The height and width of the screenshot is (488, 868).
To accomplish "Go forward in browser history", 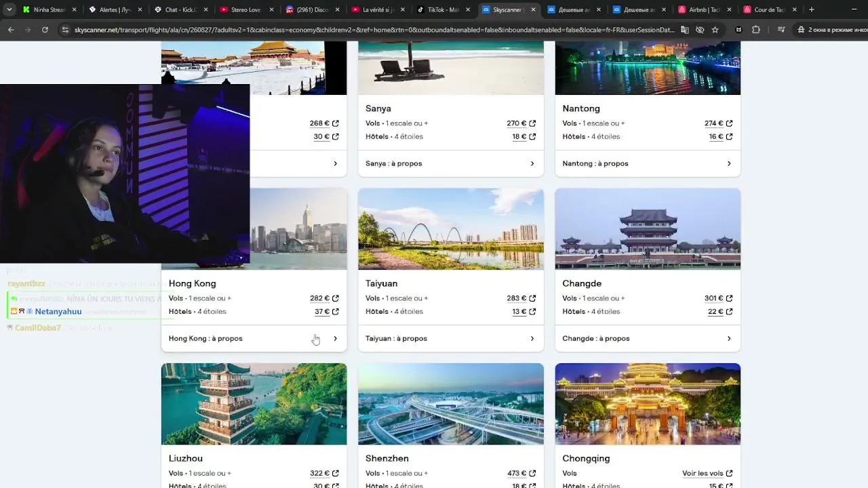I will pyautogui.click(x=28, y=30).
